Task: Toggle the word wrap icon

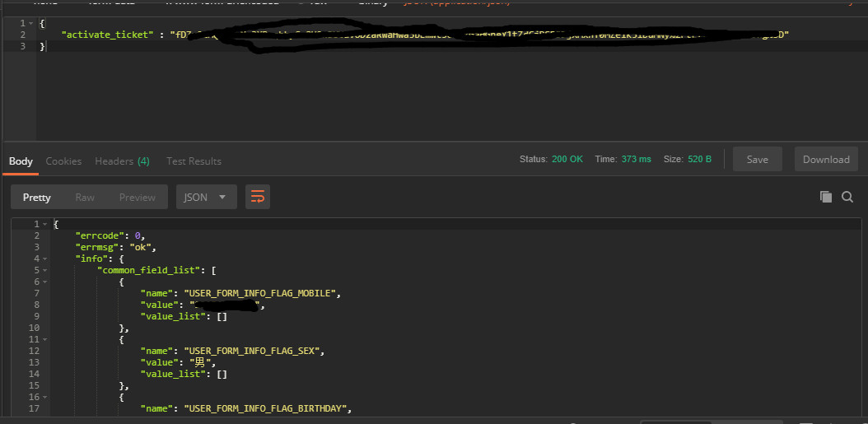Action: pyautogui.click(x=258, y=197)
